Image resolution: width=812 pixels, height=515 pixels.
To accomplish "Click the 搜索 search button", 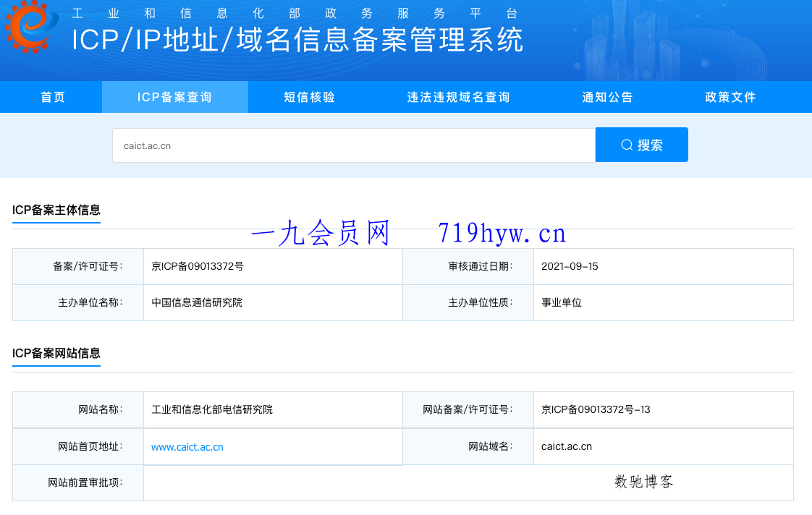I will [x=642, y=145].
